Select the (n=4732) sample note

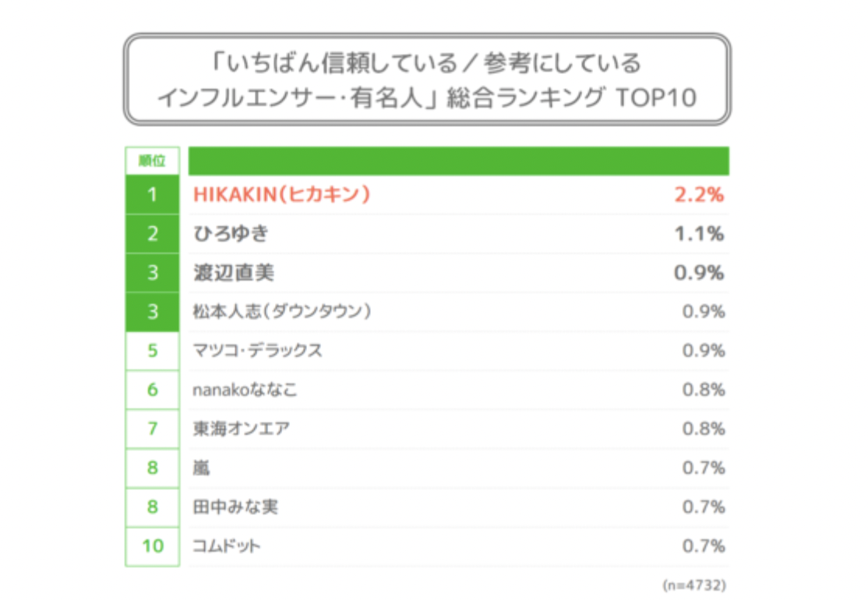(x=694, y=585)
